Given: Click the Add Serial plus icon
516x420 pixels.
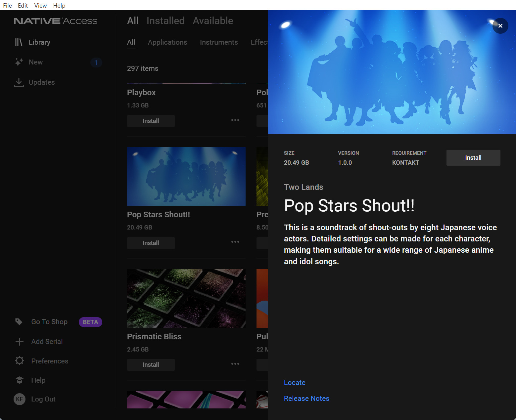Looking at the screenshot, I should tap(20, 342).
